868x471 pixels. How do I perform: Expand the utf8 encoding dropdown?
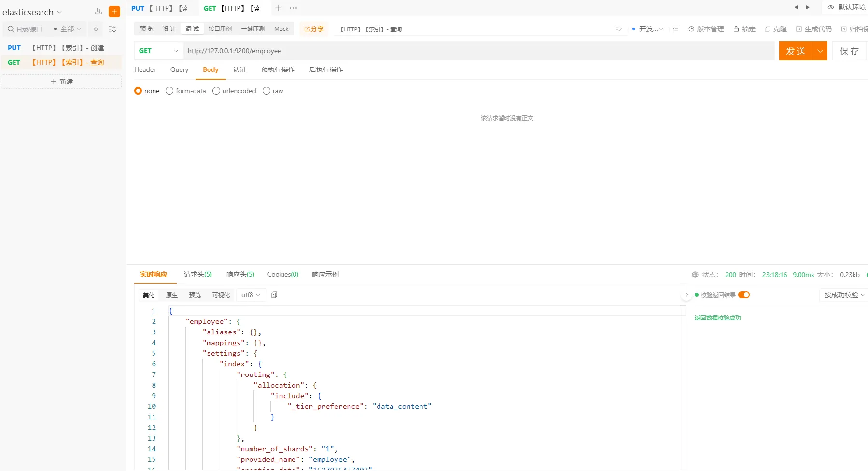[251, 295]
